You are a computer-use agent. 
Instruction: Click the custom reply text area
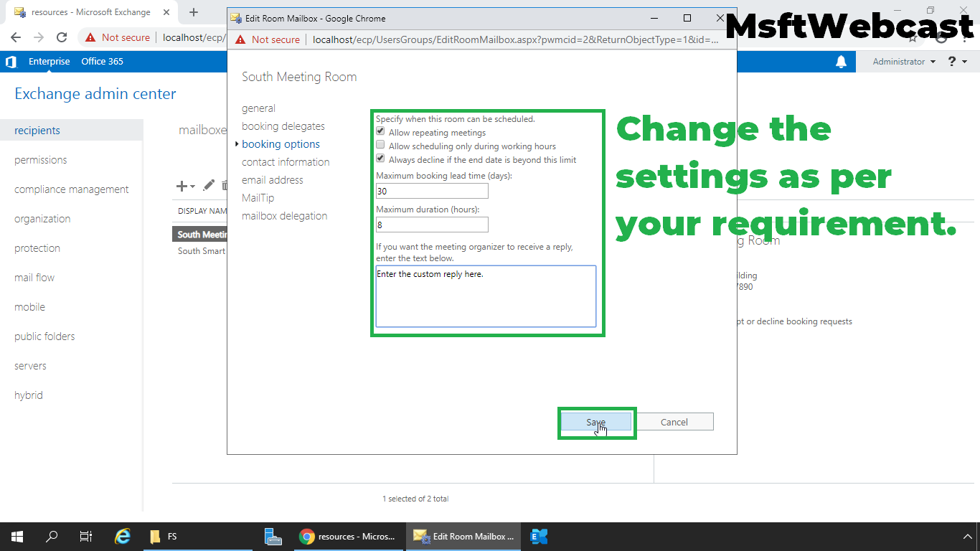coord(486,296)
